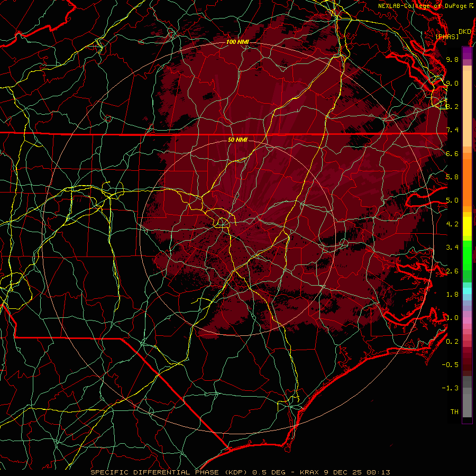Image resolution: width=476 pixels, height=476 pixels.
Task: Click the "0.2" color scale value
Action: tap(452, 342)
